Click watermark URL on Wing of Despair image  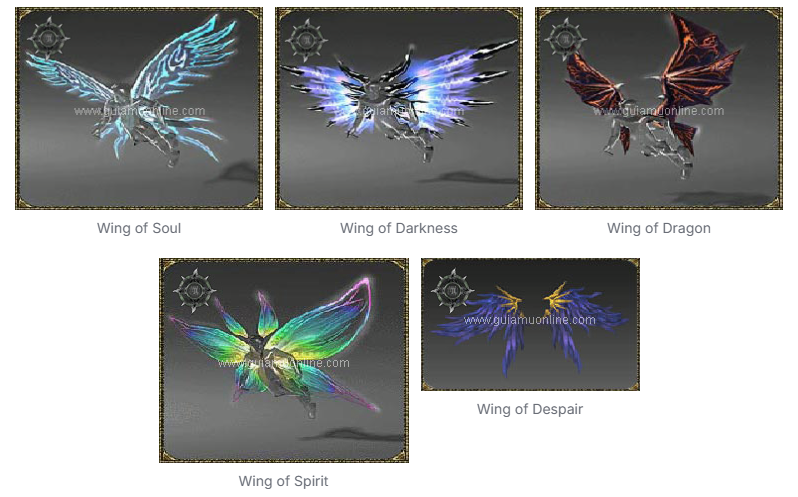click(x=530, y=320)
